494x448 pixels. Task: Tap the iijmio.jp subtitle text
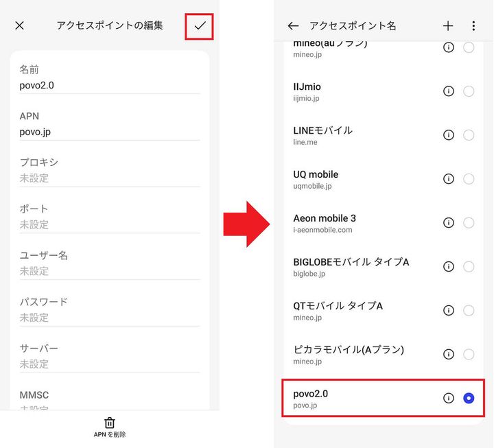(306, 98)
